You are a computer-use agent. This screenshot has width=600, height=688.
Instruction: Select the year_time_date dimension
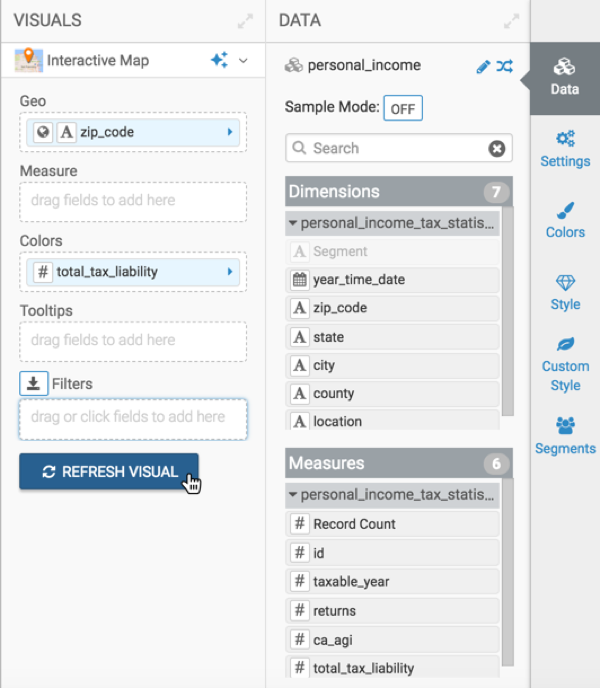358,280
